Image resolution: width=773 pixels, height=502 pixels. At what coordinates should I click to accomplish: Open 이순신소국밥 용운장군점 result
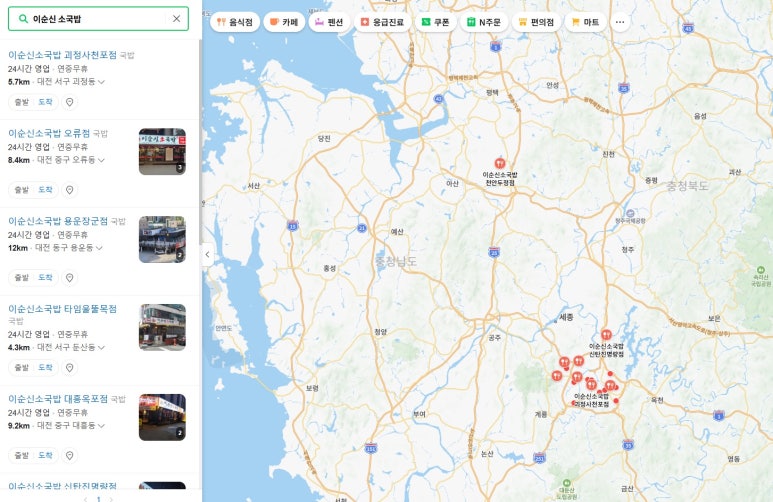click(x=58, y=221)
